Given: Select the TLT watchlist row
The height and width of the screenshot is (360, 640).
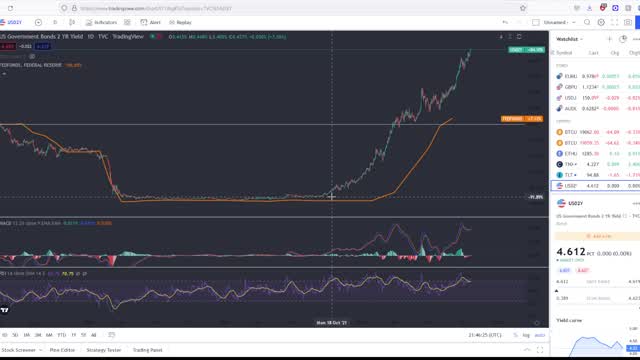Looking at the screenshot, I should 596,175.
